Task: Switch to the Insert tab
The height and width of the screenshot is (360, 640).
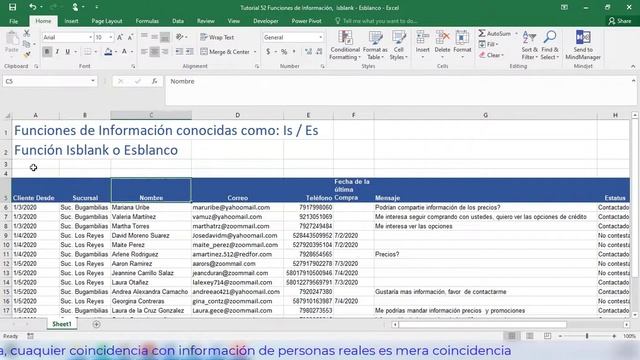Action: (x=71, y=21)
